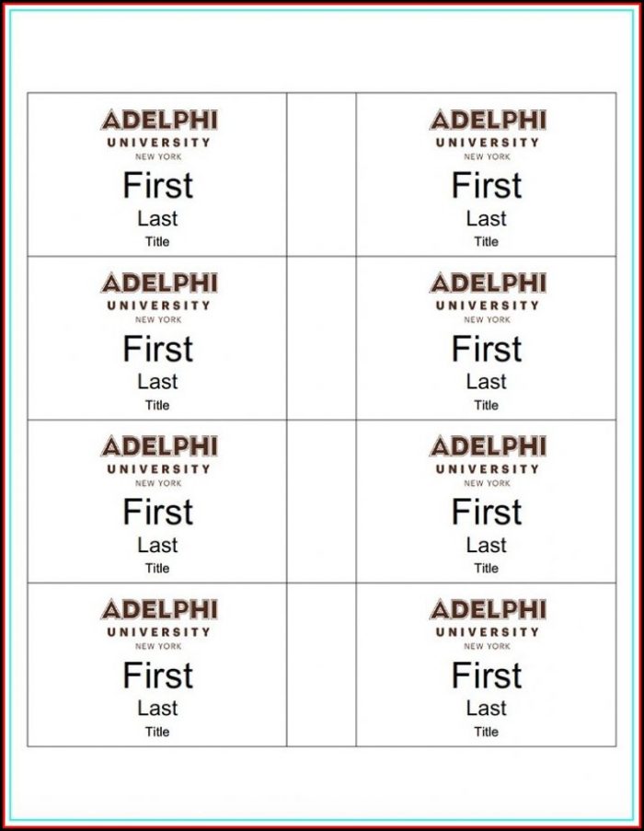Select the Adelphi logo in bottom-left badge
644x831 pixels.
[158, 622]
